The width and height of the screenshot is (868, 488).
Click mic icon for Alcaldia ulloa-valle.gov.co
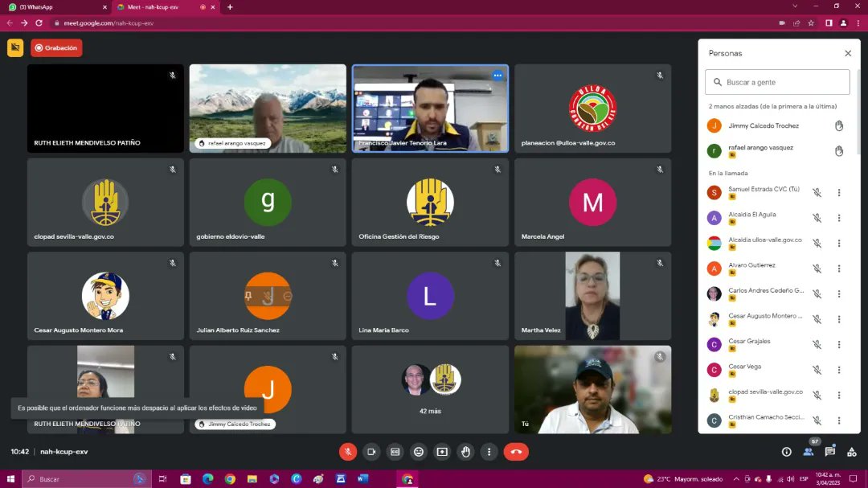tap(817, 243)
